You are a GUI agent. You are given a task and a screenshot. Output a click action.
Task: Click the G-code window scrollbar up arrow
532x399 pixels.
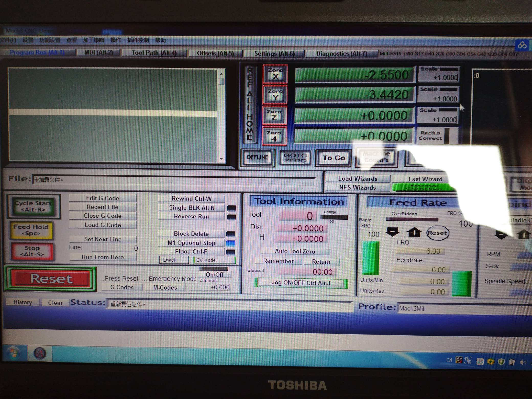(221, 74)
